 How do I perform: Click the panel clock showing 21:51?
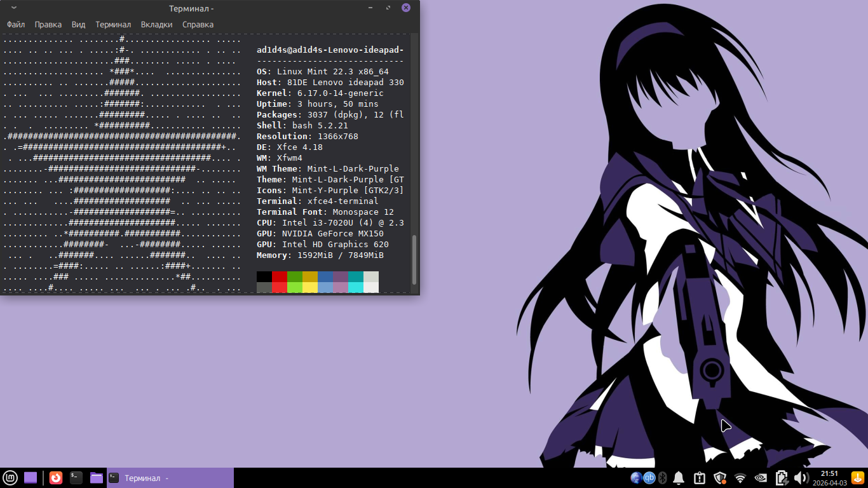point(830,478)
